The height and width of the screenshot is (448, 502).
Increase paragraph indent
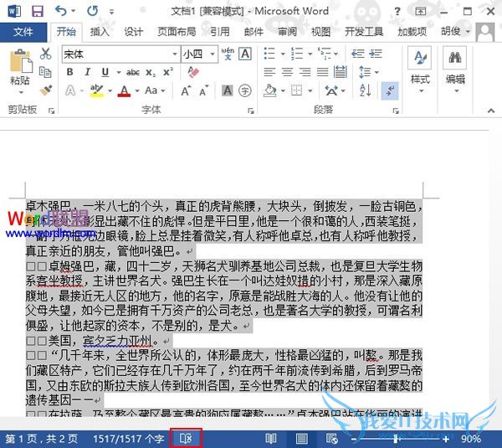click(375, 54)
